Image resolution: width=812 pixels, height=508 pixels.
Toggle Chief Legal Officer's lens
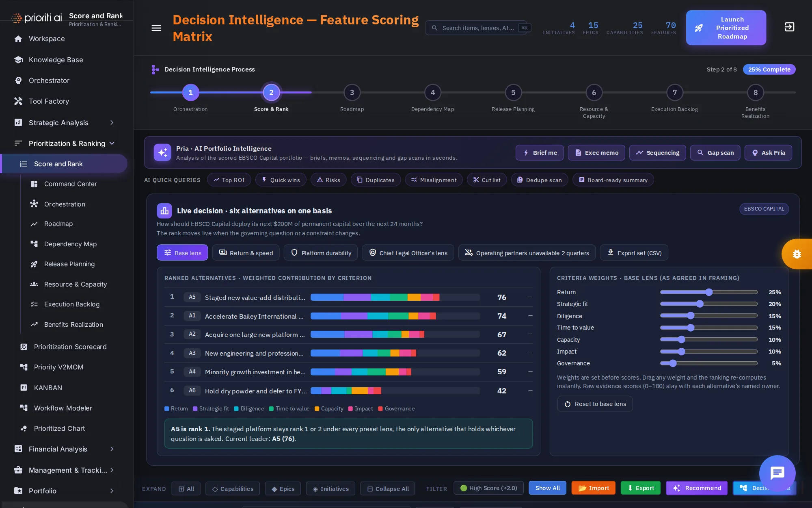click(x=408, y=253)
